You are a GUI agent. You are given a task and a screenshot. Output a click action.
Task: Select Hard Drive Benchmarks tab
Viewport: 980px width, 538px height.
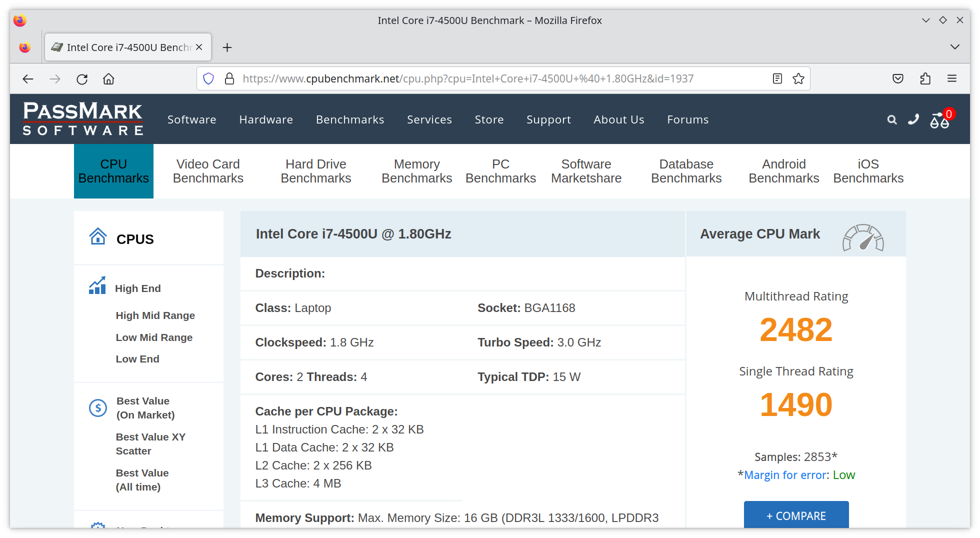[316, 171]
